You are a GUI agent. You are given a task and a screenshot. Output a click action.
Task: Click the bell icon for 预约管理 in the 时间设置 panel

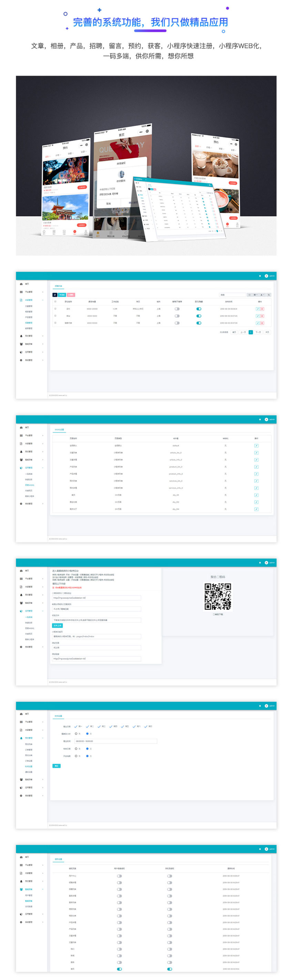[x=21, y=738]
